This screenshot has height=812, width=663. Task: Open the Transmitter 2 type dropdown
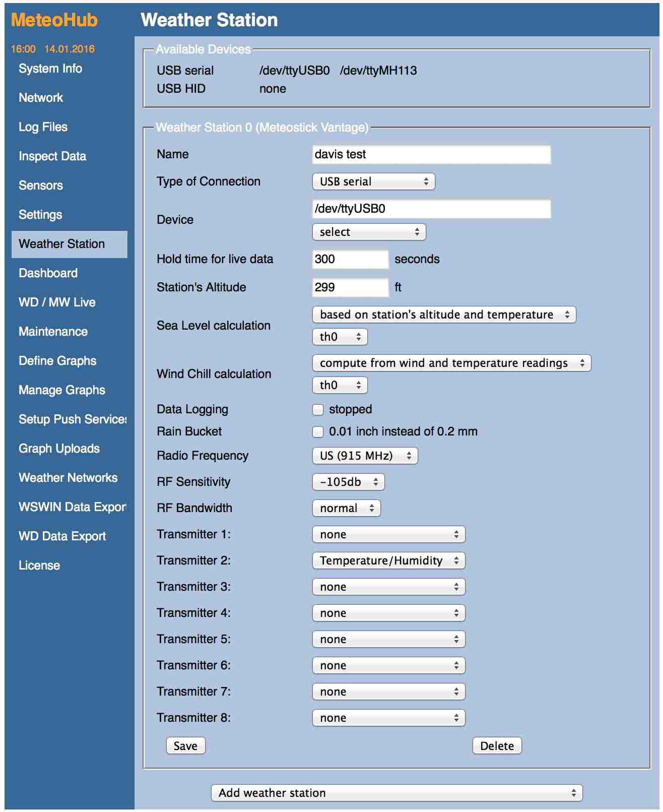pos(388,561)
